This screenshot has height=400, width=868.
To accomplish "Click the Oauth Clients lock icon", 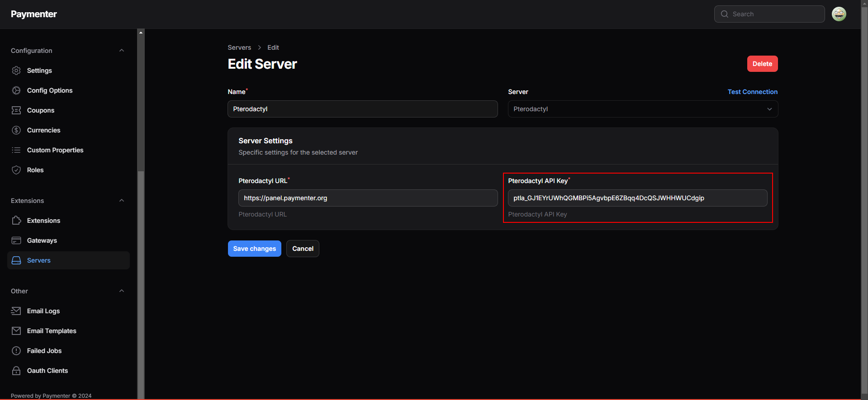I will point(16,371).
